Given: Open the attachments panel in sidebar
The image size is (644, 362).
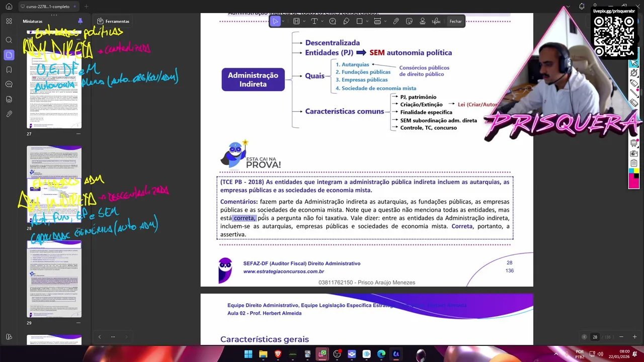Looking at the screenshot, I should [x=9, y=114].
